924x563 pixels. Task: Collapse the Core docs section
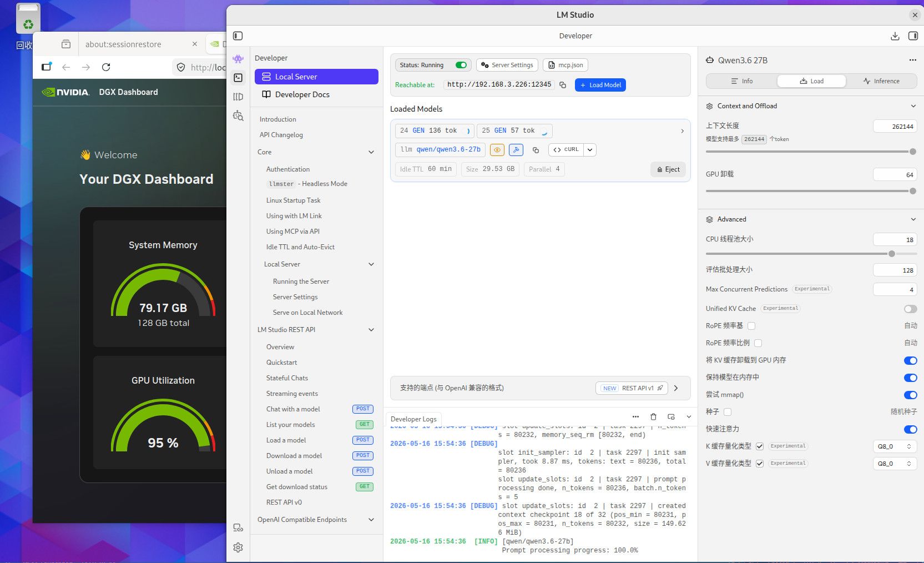371,152
